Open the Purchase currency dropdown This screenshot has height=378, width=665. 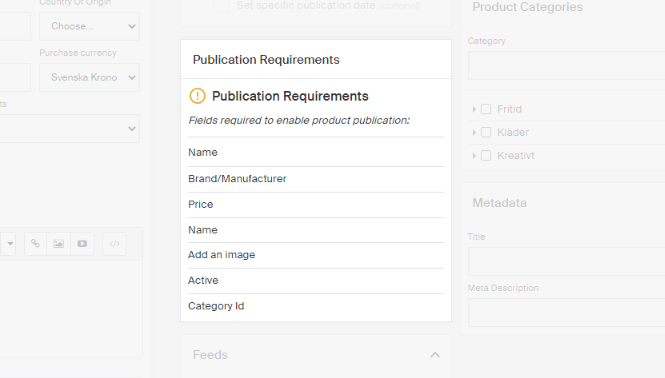(89, 78)
